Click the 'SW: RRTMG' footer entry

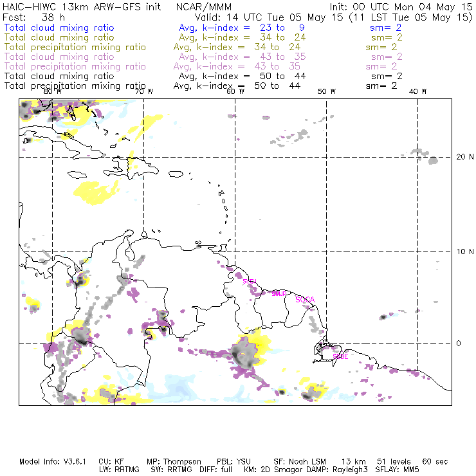pos(172,470)
